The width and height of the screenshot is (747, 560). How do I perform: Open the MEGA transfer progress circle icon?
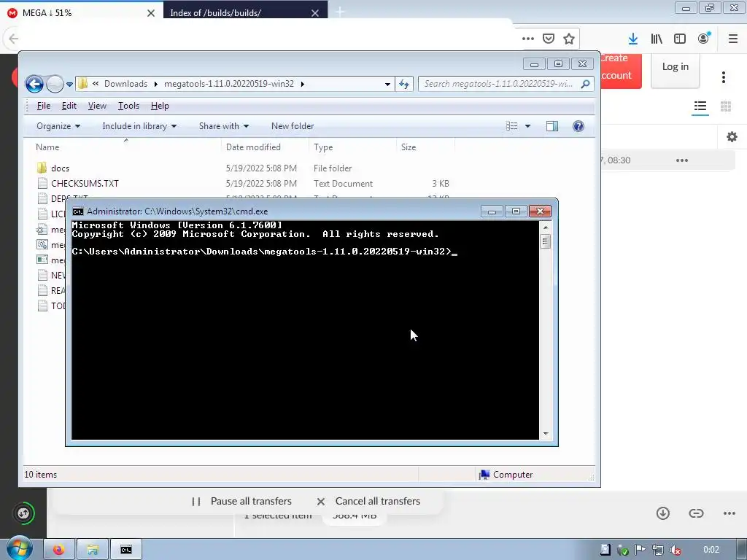click(x=23, y=513)
